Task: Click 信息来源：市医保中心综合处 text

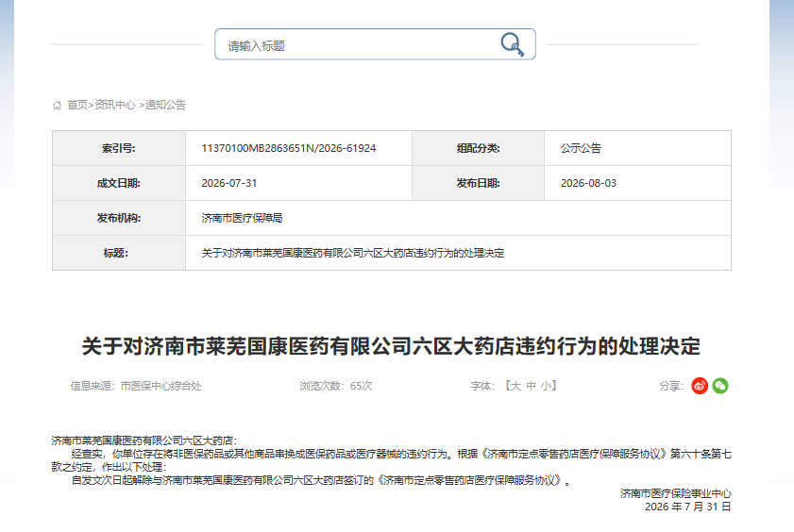Action: [x=136, y=386]
